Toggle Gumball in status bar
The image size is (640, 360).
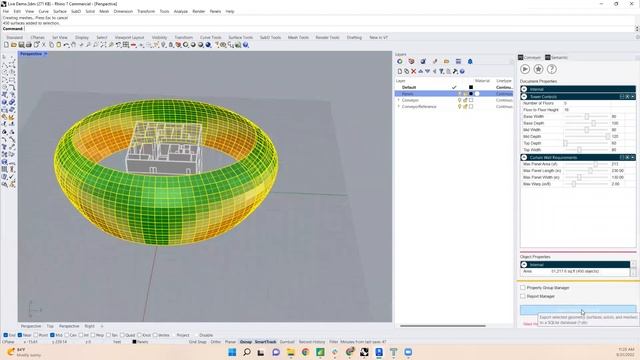coord(287,342)
